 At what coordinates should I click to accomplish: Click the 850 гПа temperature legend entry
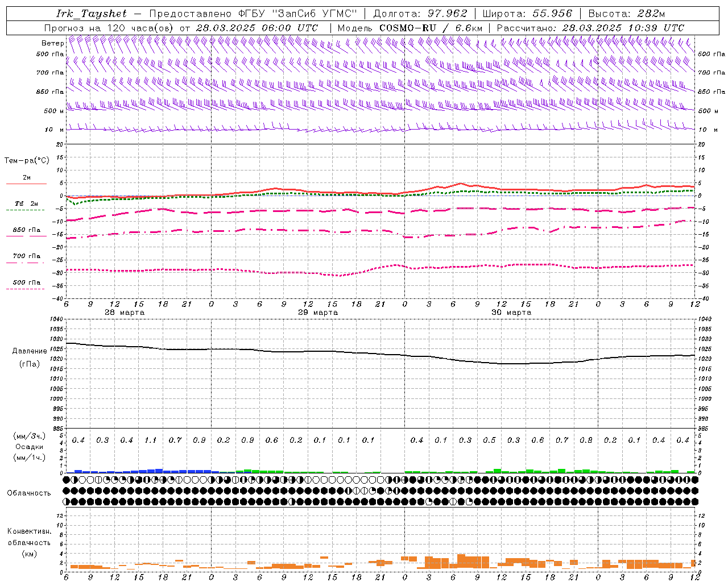27,230
